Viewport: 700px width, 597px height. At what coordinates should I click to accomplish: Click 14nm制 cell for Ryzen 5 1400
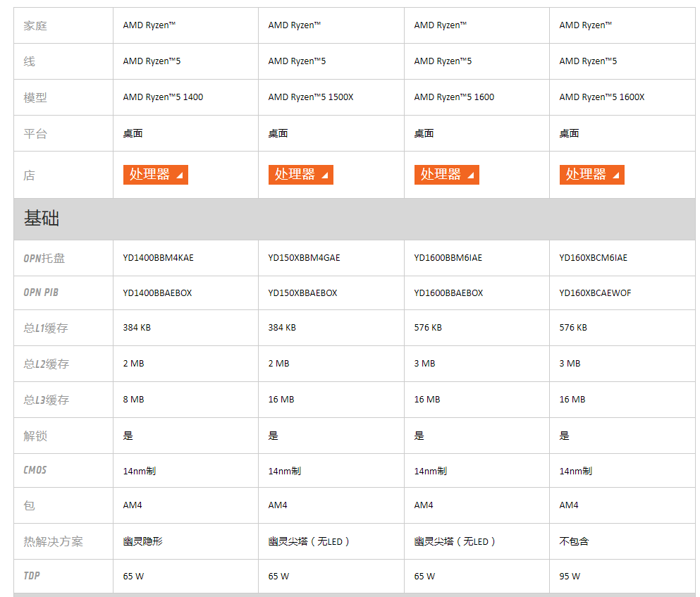[x=140, y=471]
